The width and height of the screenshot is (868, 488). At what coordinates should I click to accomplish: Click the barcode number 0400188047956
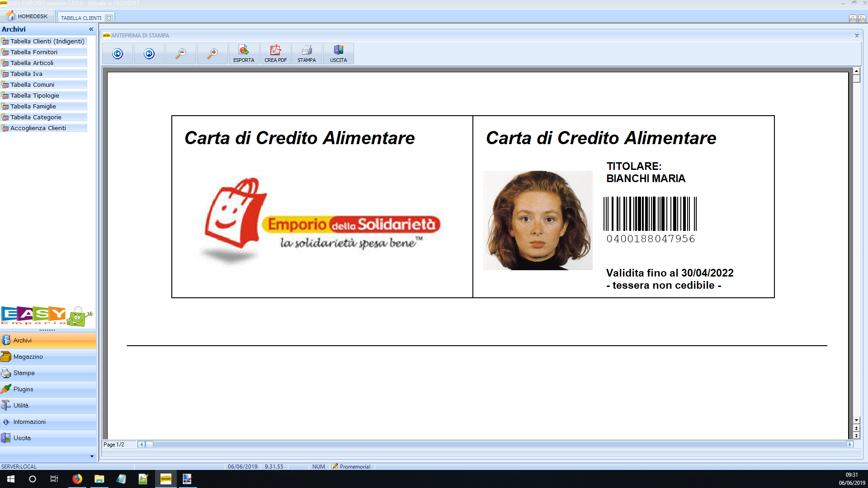pyautogui.click(x=651, y=239)
